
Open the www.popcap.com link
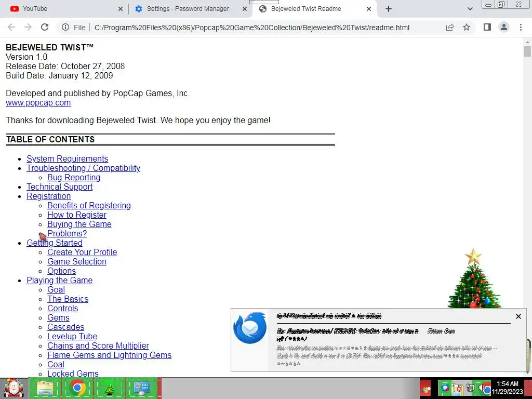38,103
